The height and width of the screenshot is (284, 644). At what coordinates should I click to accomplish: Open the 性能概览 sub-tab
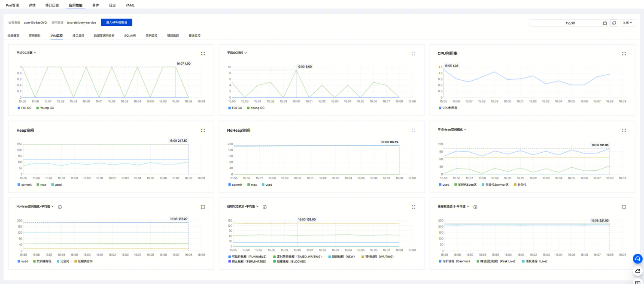pos(13,36)
